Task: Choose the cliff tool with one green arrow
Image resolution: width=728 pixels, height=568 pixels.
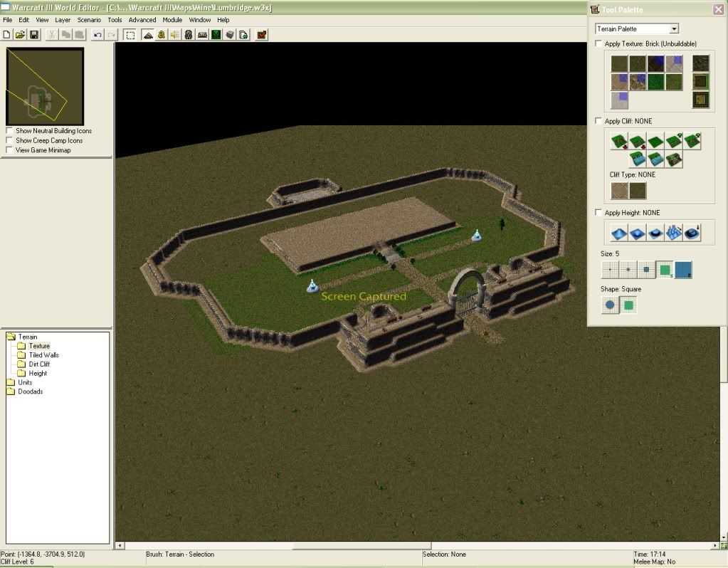Action: point(674,141)
